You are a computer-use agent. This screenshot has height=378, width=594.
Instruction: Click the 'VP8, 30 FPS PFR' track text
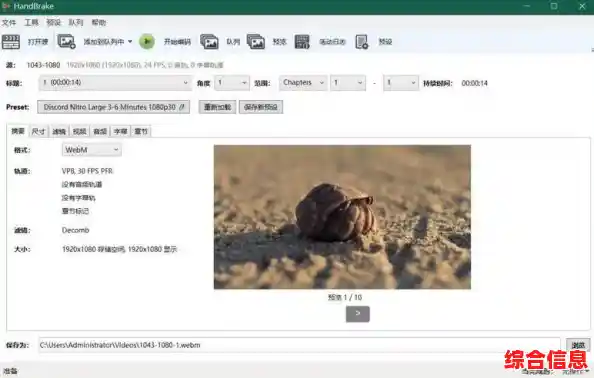[x=87, y=171]
